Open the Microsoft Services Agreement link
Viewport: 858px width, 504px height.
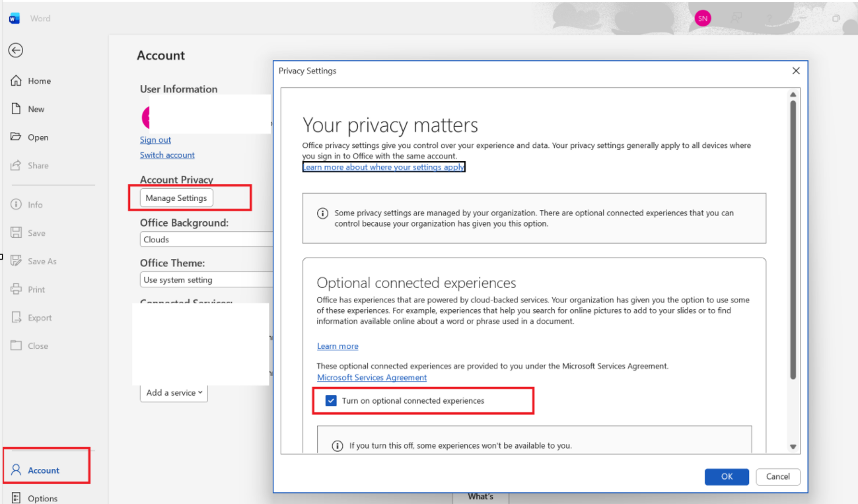372,378
